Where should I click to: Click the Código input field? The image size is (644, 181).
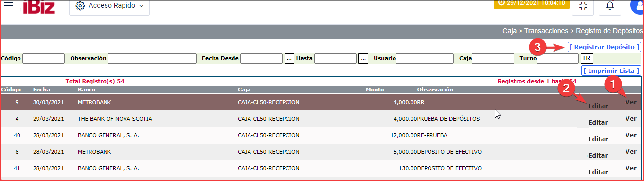43,58
